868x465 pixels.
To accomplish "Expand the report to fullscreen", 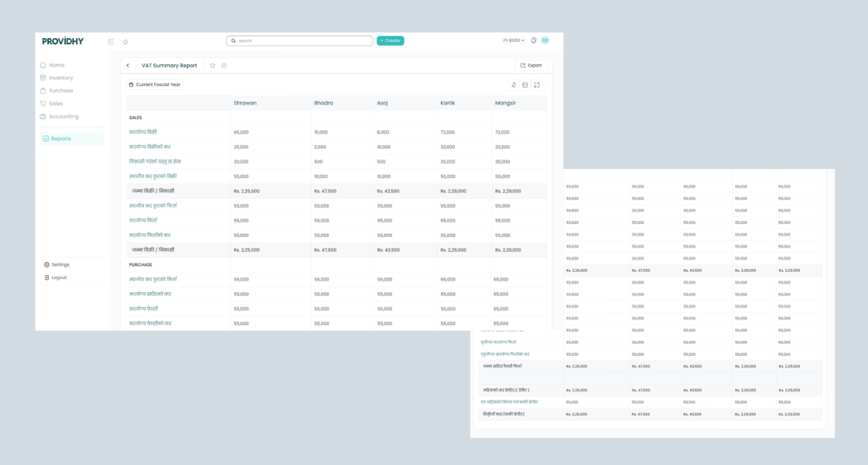I will pos(537,85).
